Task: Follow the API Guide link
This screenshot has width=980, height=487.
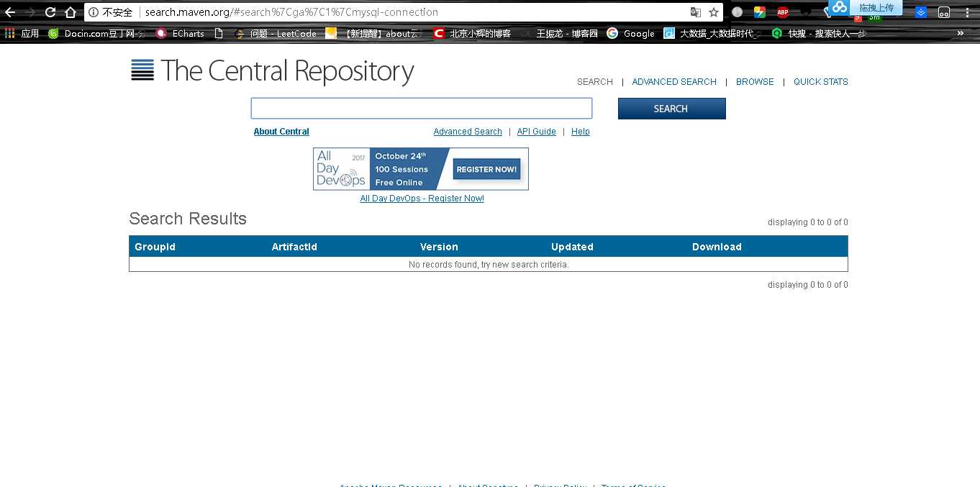Action: (x=536, y=132)
